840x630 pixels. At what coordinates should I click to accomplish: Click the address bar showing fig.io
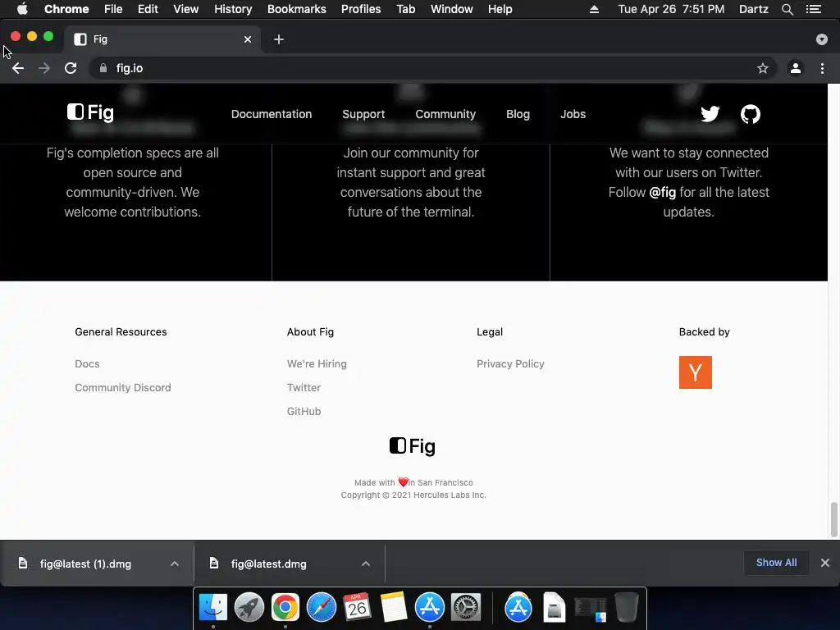tap(432, 68)
